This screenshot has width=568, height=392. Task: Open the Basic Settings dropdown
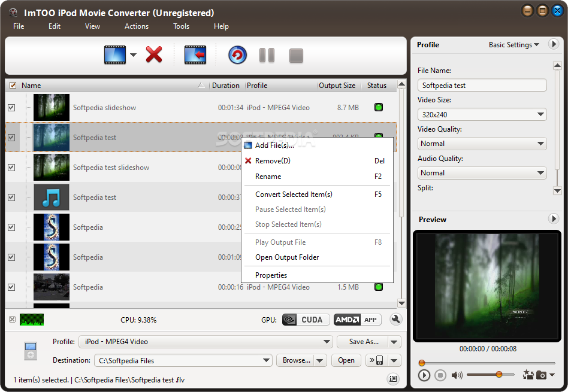coord(513,44)
